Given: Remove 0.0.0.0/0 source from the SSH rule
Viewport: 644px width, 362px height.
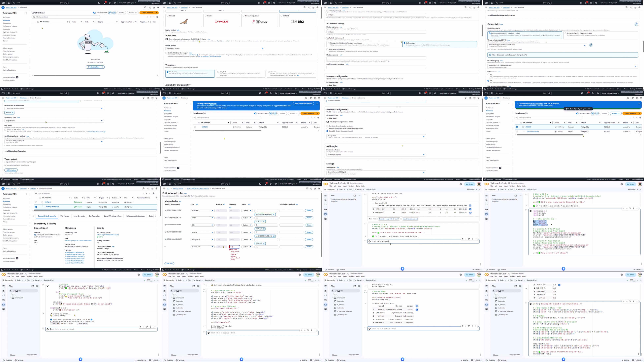Looking at the screenshot, I should click(264, 229).
